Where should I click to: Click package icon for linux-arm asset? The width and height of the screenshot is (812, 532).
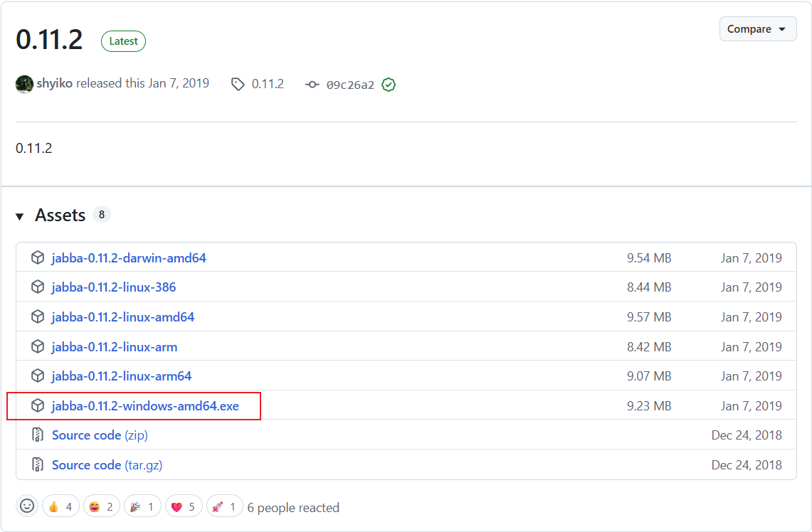click(x=38, y=346)
